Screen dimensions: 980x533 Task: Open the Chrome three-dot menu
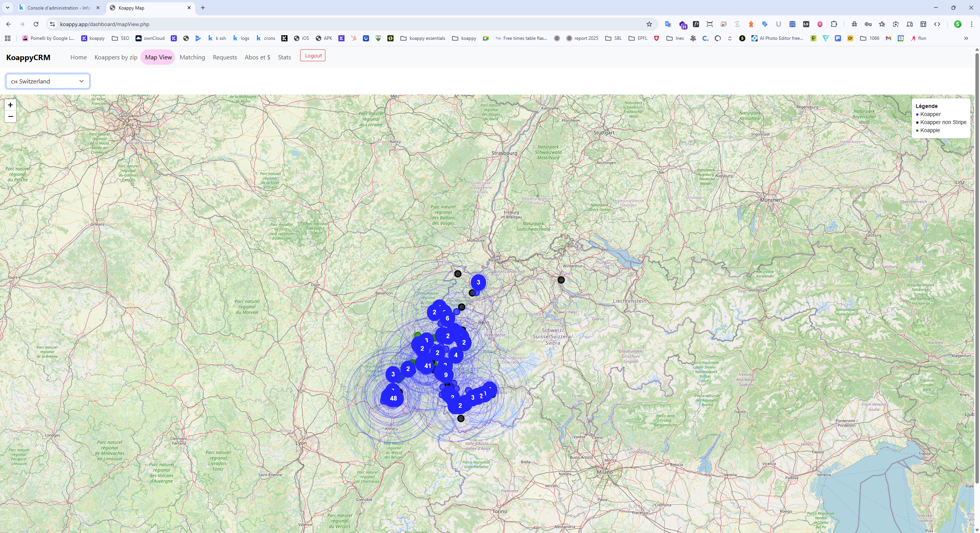[x=972, y=24]
